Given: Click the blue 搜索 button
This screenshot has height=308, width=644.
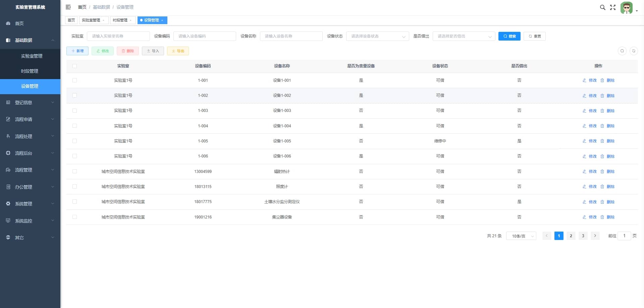Looking at the screenshot, I should (x=509, y=36).
